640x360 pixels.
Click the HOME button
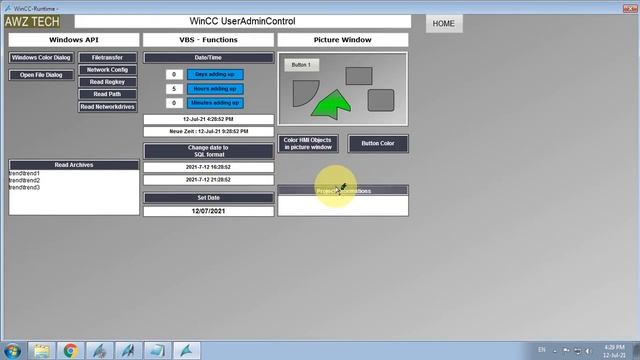[x=444, y=24]
